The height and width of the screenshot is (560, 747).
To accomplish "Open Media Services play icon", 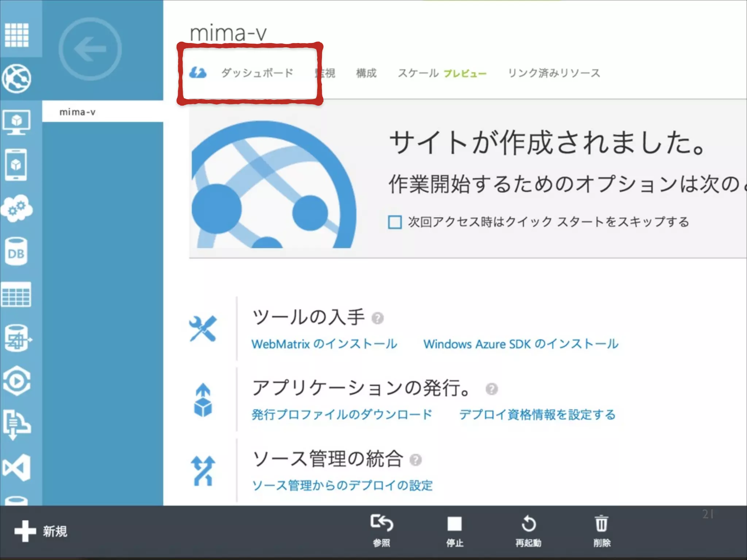I will click(x=16, y=381).
